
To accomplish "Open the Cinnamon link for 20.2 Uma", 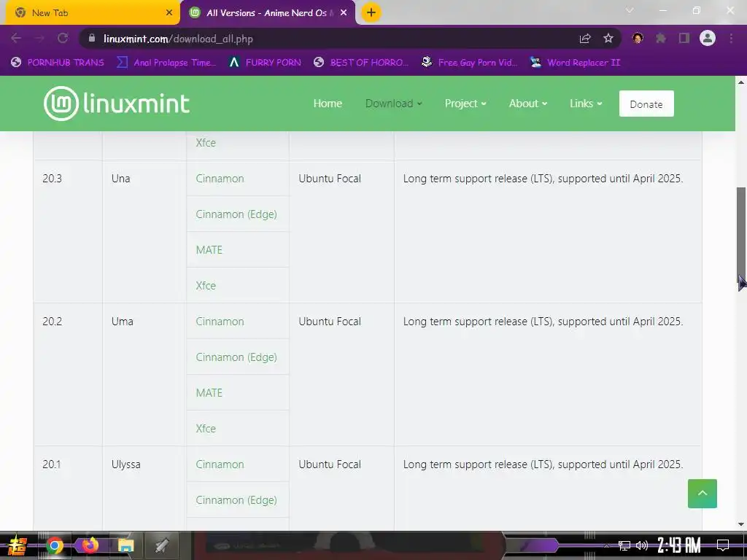I will [x=220, y=322].
